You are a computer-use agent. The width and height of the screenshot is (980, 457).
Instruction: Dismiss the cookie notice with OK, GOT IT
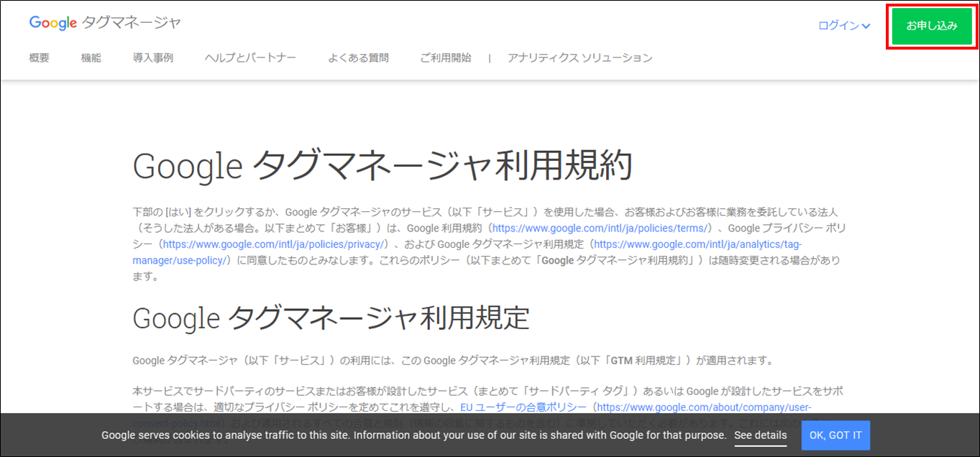coord(835,435)
